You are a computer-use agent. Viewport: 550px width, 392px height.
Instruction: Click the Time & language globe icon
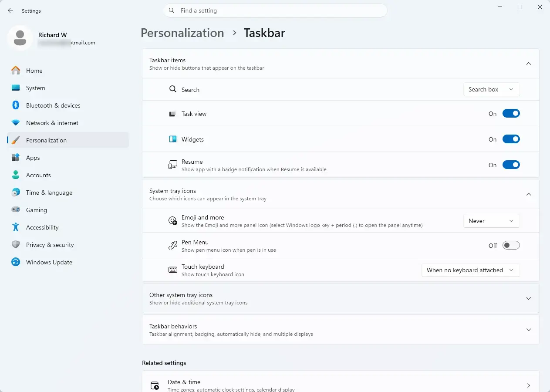tap(16, 193)
